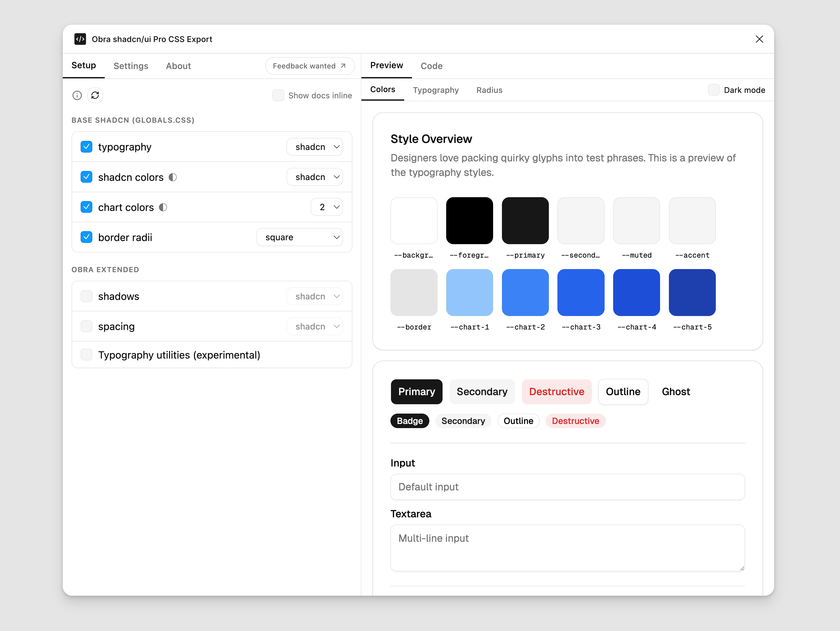
Task: Open the info icon beside refresh
Action: point(77,95)
